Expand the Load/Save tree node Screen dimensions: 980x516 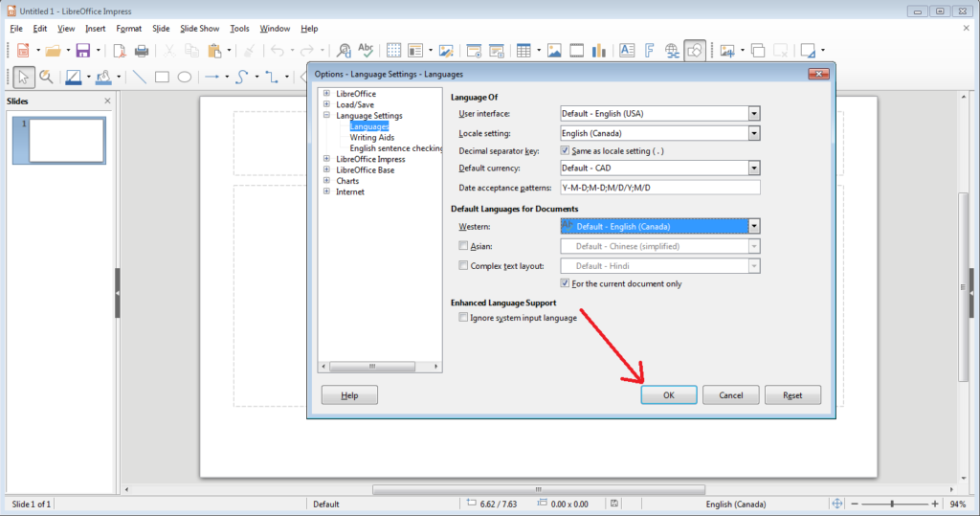(326, 104)
